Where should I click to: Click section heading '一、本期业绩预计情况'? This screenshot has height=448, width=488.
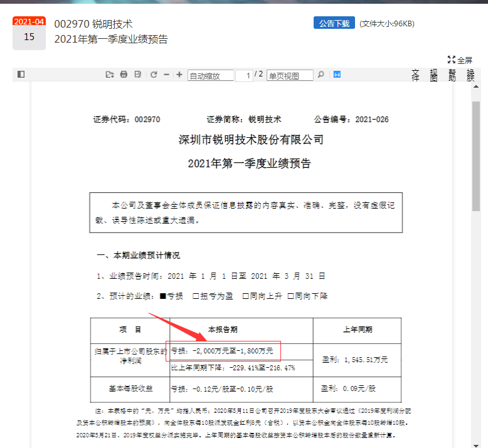(138, 256)
